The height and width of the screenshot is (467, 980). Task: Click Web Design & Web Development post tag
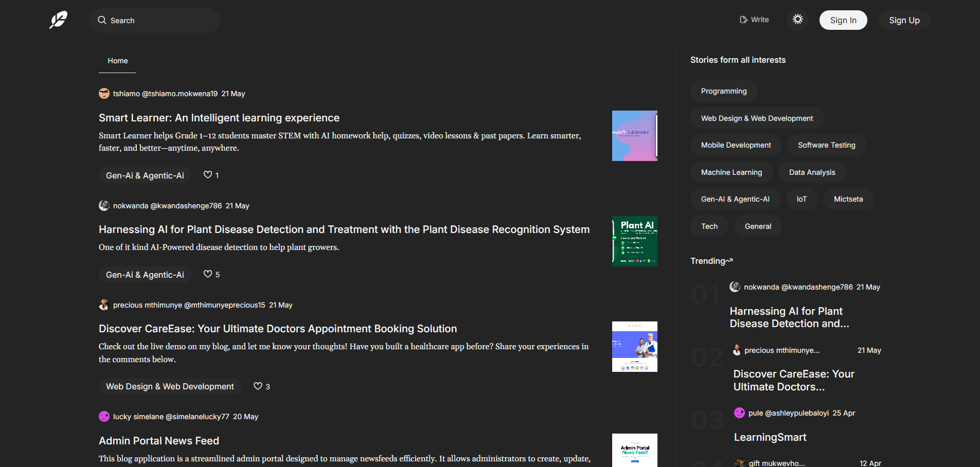click(x=170, y=386)
